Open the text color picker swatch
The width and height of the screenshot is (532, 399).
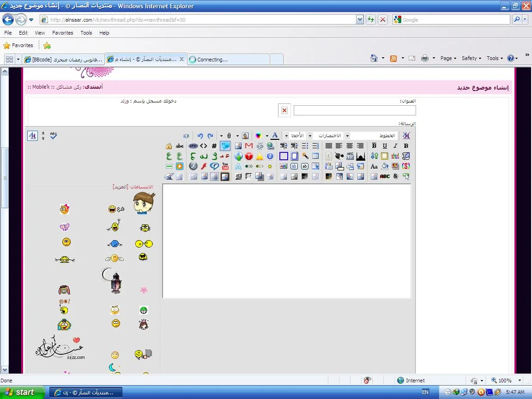tap(259, 136)
